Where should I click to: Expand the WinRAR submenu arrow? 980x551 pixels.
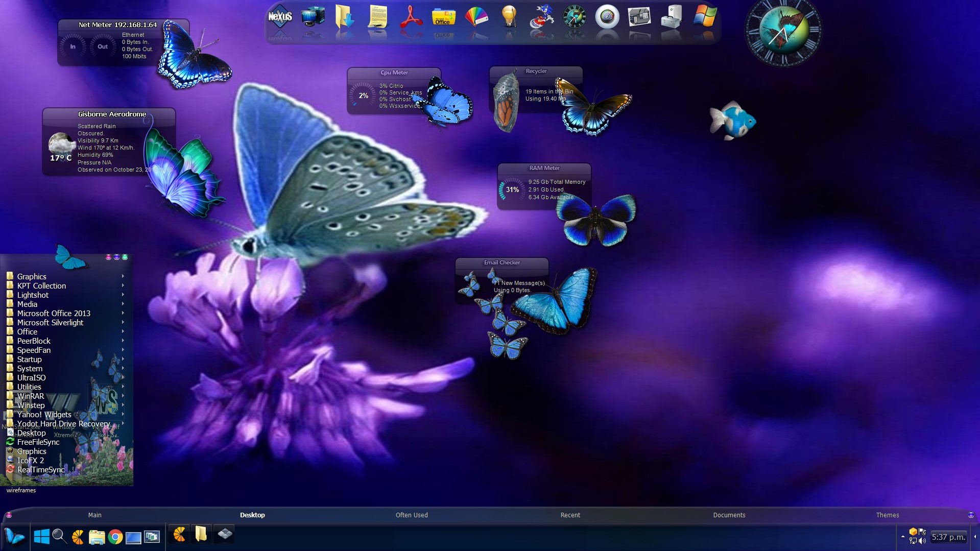click(x=123, y=396)
